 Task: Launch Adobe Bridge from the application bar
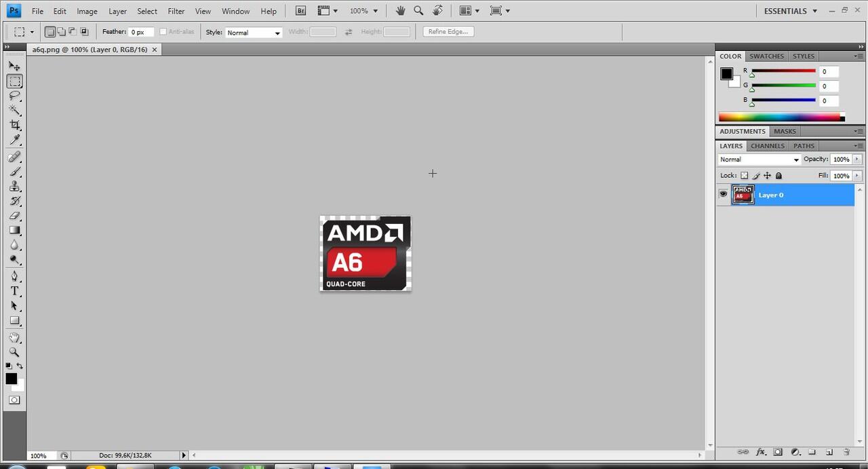[x=301, y=11]
